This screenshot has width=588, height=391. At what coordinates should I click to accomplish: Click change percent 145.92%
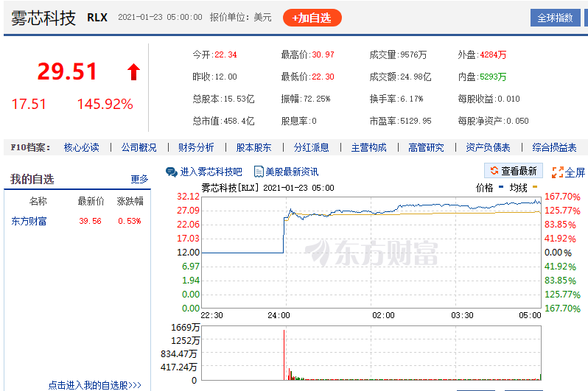coord(105,105)
